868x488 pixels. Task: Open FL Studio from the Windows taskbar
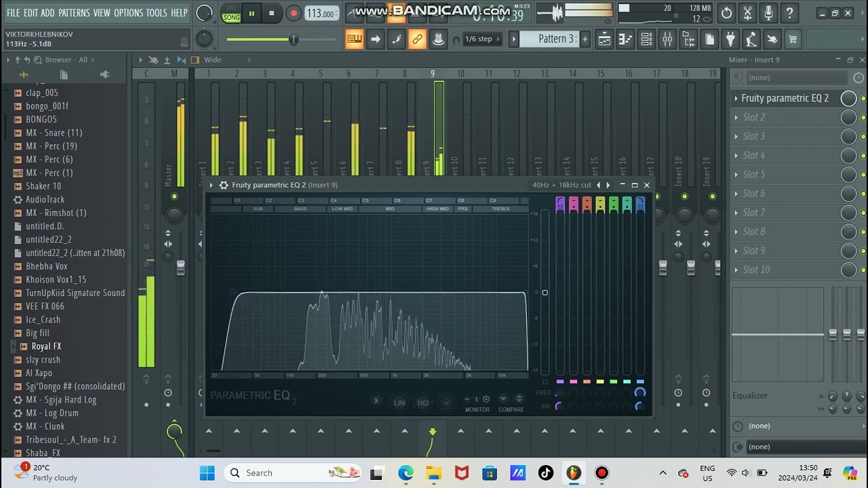coord(574,473)
